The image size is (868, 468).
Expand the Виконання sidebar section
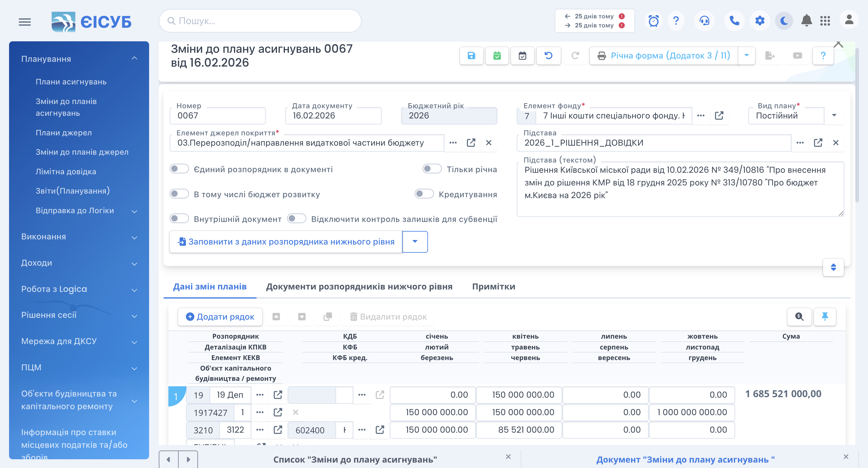coord(134,237)
